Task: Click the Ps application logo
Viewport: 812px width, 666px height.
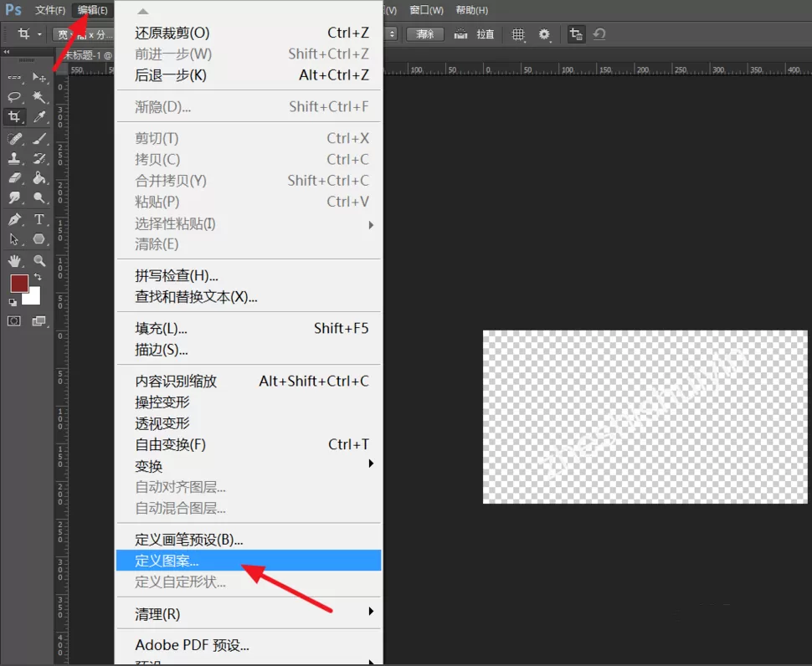Action: (x=13, y=10)
